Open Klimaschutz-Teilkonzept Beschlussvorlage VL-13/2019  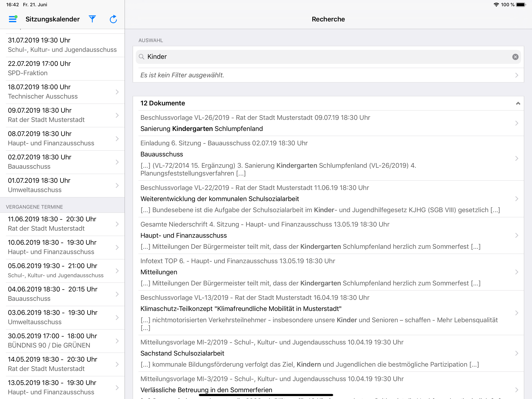tap(328, 313)
